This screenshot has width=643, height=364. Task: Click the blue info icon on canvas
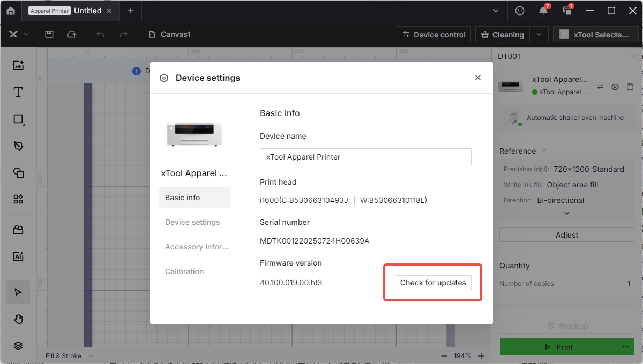(x=137, y=71)
